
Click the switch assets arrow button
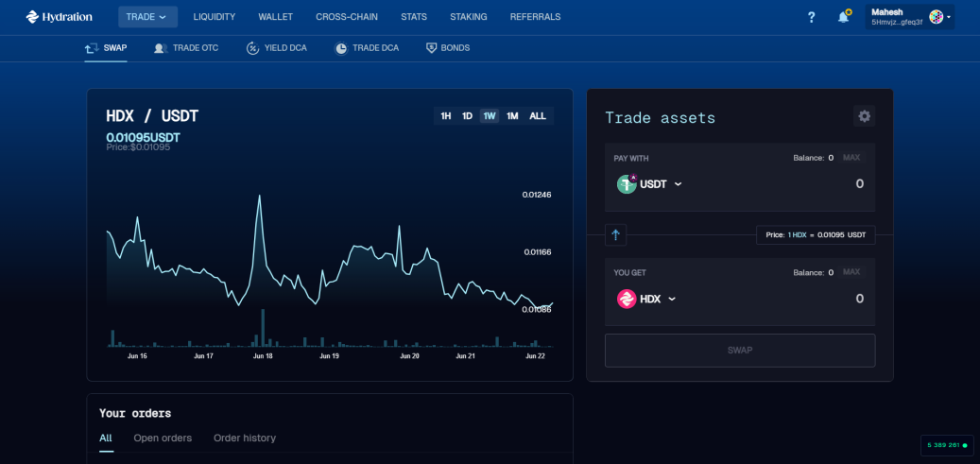(615, 235)
